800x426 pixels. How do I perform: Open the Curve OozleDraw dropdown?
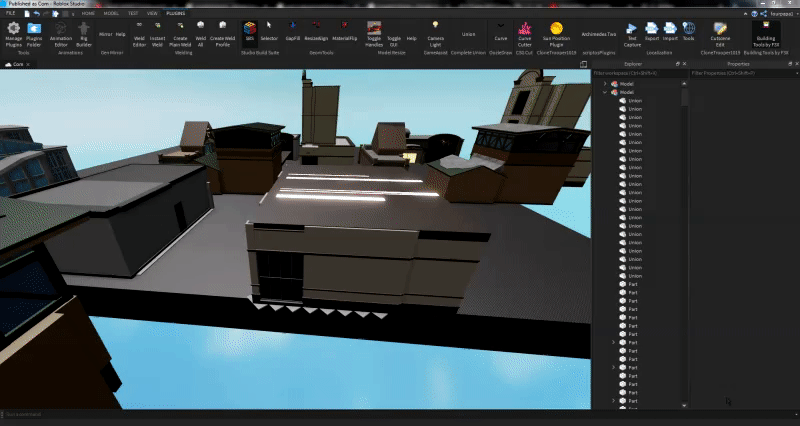pos(501,31)
